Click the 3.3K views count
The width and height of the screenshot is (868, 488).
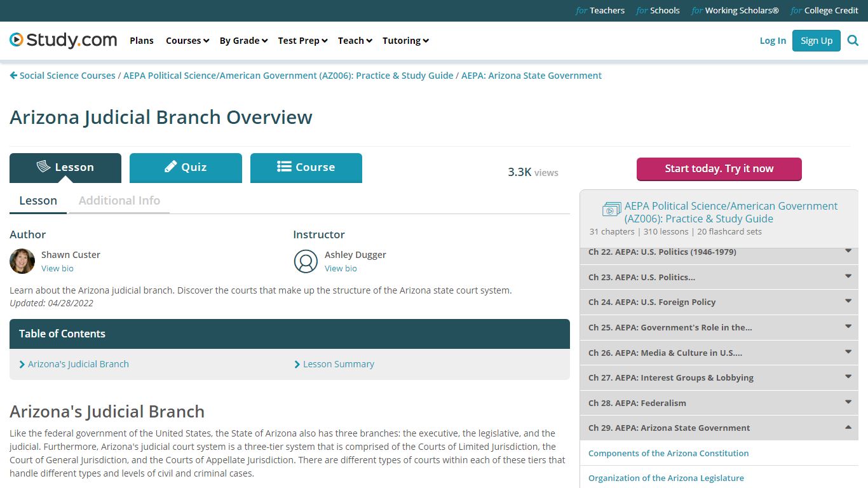533,172
